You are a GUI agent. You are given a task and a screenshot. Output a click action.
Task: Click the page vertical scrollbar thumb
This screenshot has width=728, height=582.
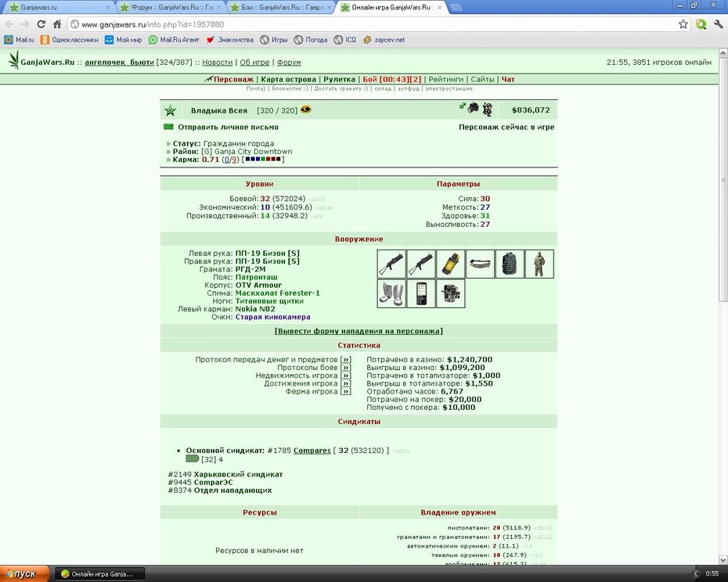(723, 180)
